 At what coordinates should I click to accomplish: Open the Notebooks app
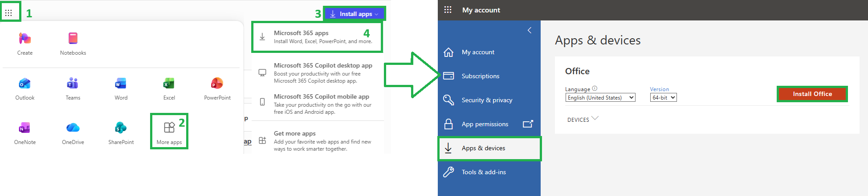pos(73,44)
